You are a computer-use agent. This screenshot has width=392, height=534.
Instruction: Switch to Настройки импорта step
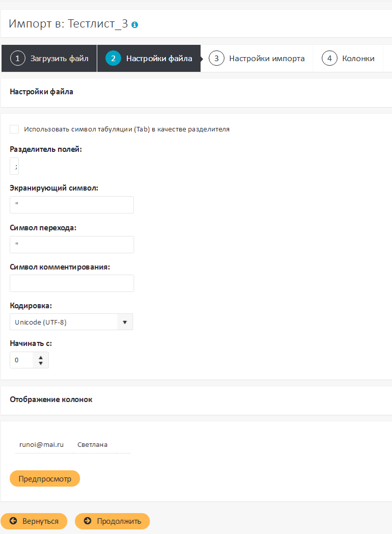click(x=266, y=59)
